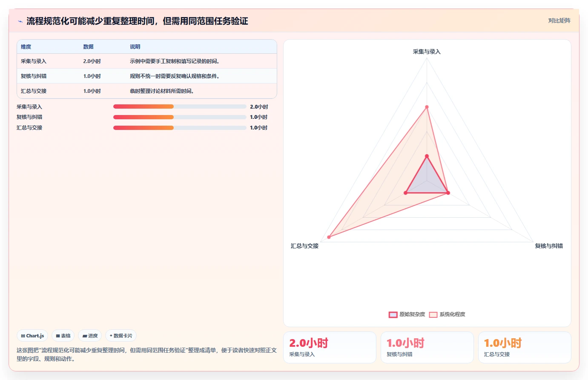The image size is (588, 380).
Task: Click the description 临时整理讨论材料所需时间
Action: tap(162, 91)
